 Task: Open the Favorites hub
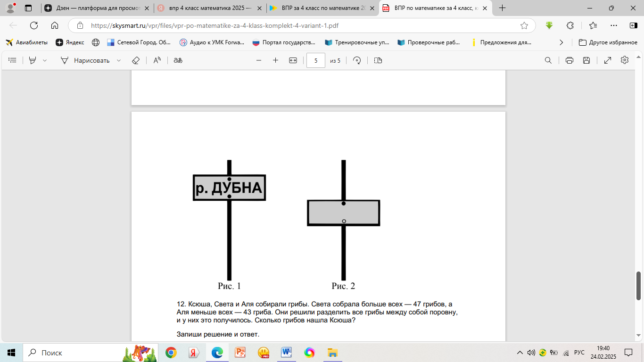(593, 25)
